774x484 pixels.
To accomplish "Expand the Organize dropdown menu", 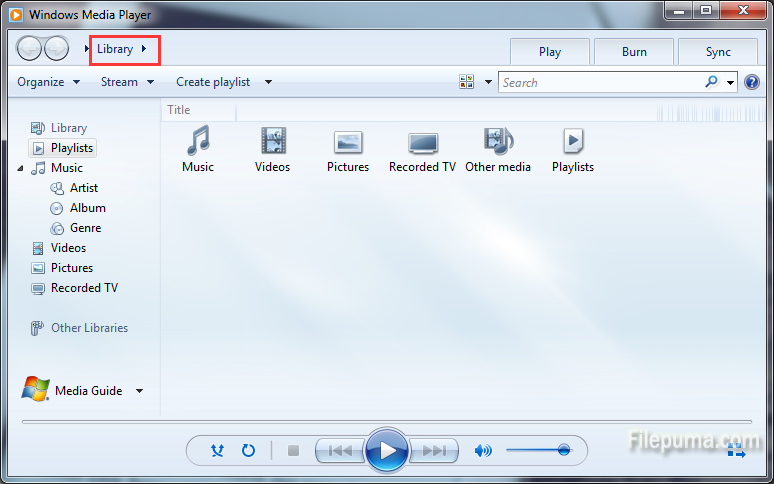I will click(x=48, y=82).
